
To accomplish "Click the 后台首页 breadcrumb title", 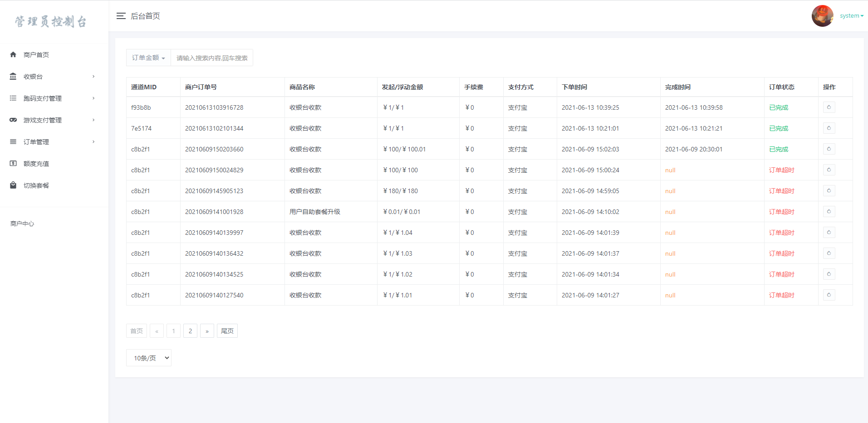I will point(145,16).
